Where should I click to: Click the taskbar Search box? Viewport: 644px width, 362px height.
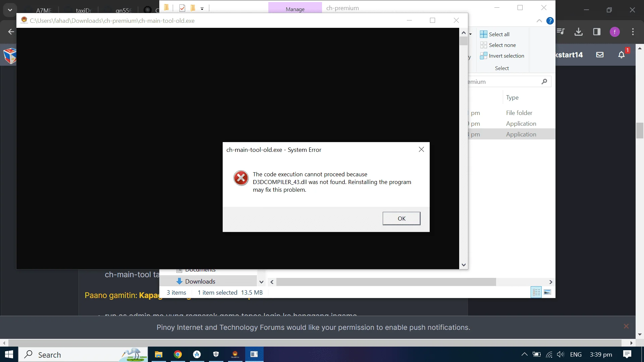pos(83,354)
